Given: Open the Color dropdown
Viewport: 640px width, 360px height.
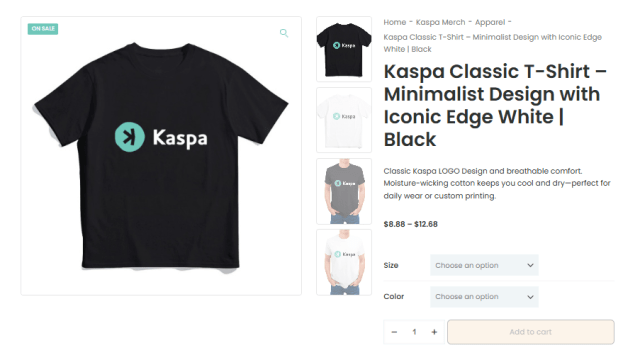Looking at the screenshot, I should click(484, 297).
